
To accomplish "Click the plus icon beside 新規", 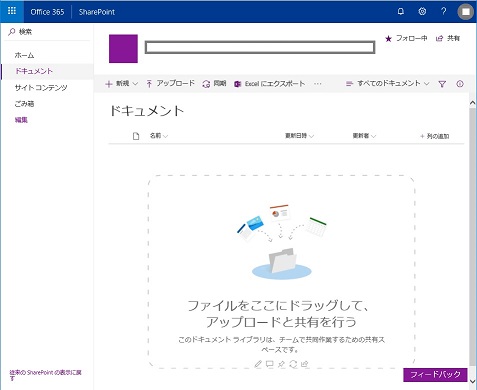I will [109, 84].
